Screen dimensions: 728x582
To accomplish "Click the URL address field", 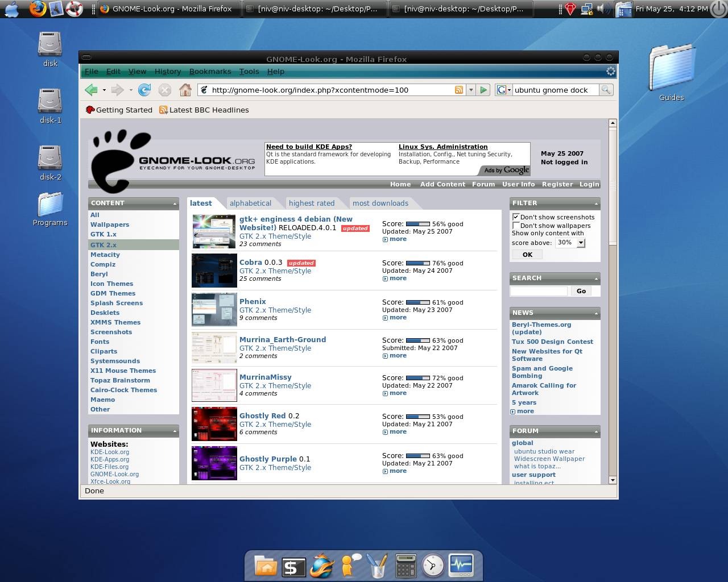I will 332,90.
